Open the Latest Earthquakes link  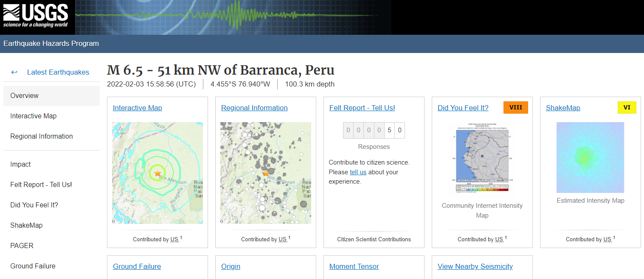[58, 72]
